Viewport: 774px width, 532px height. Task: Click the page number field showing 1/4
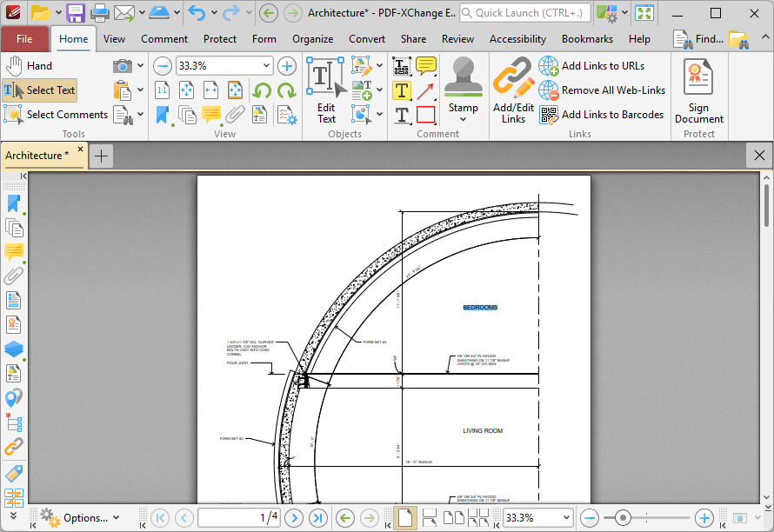[x=239, y=518]
